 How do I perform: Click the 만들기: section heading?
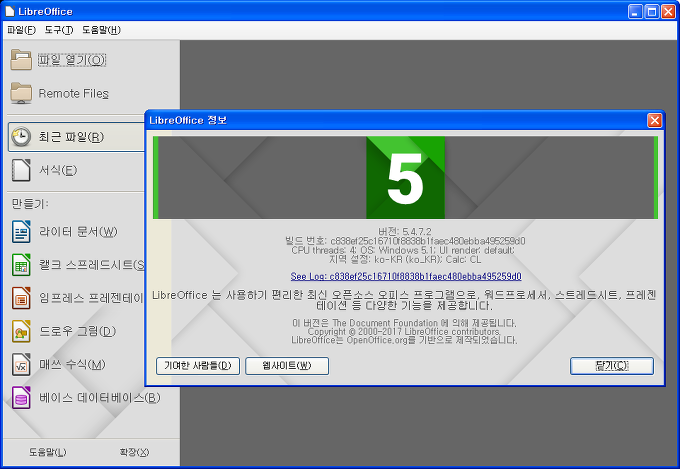coord(30,203)
